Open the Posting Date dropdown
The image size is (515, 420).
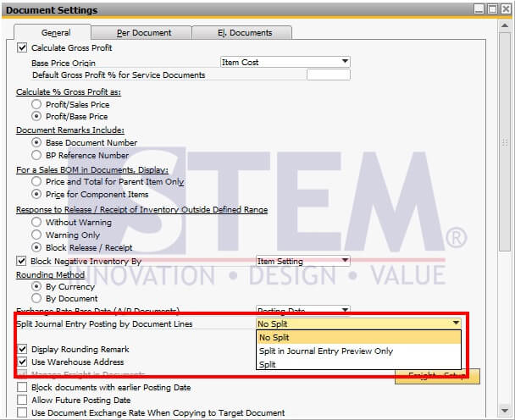303,310
